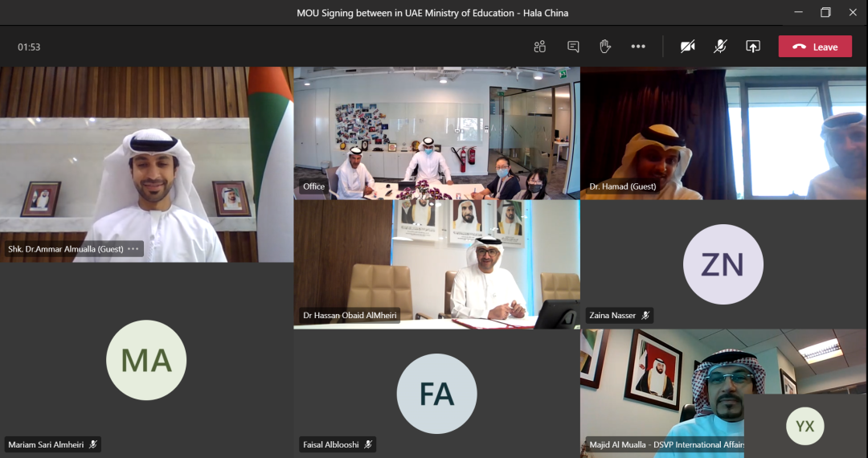Show participants panel icon

[x=540, y=47]
